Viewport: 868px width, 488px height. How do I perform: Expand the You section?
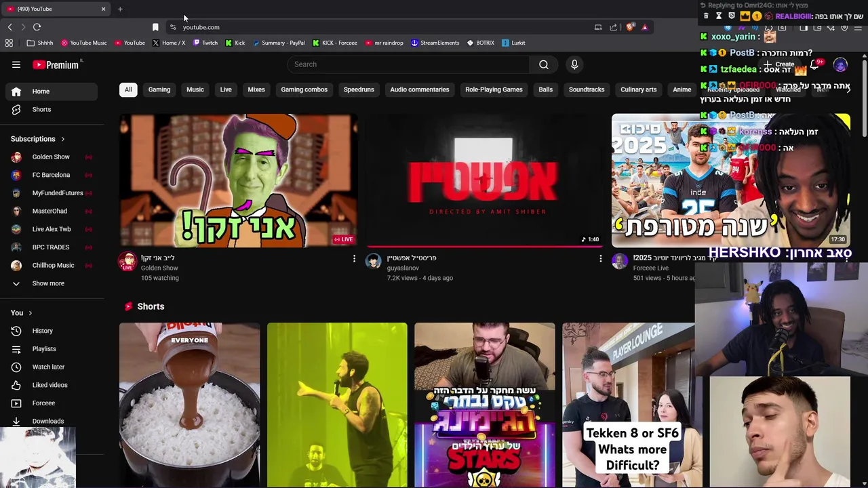pos(22,312)
